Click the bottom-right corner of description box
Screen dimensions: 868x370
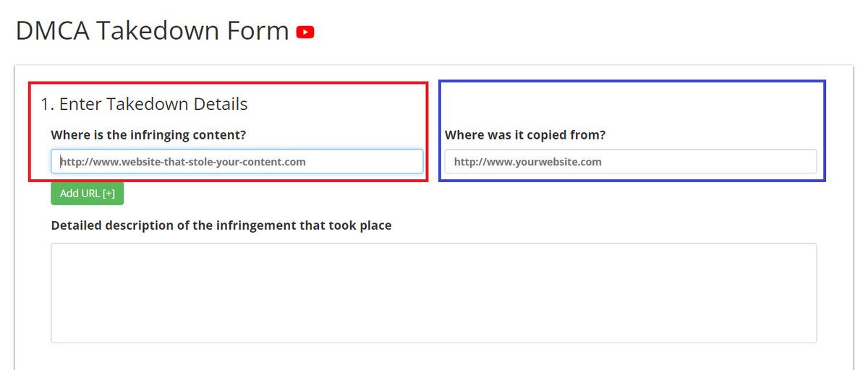(810, 337)
